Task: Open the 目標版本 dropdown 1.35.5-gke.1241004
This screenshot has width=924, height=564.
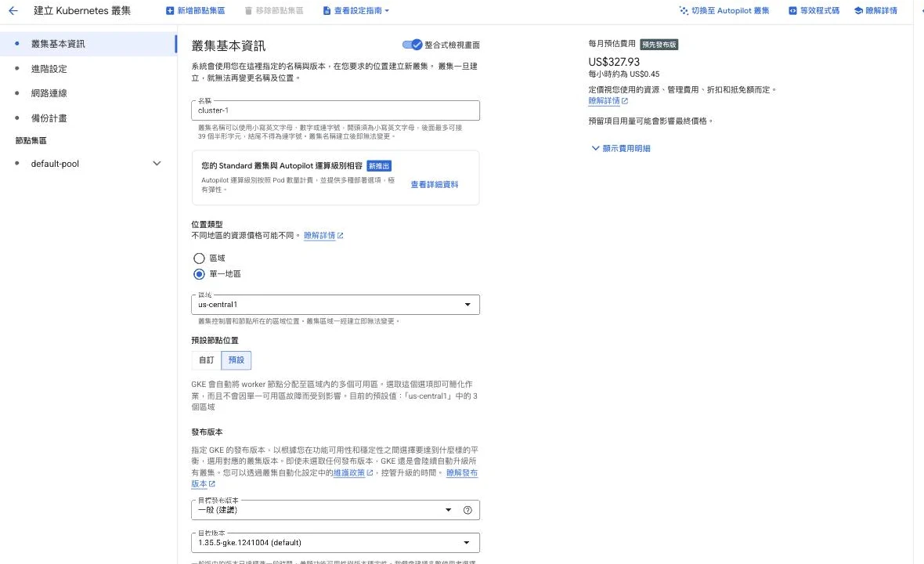Action: click(x=335, y=543)
